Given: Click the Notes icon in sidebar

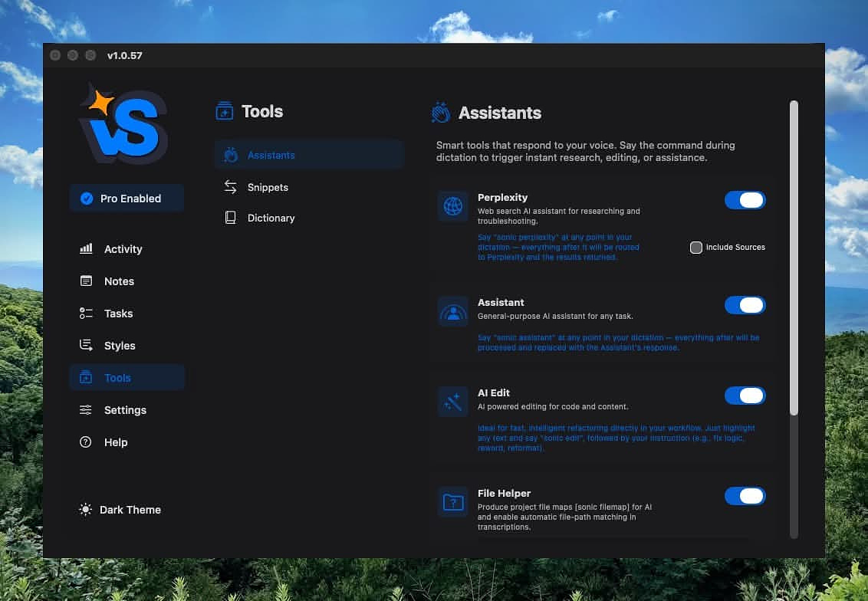Looking at the screenshot, I should click(x=86, y=281).
